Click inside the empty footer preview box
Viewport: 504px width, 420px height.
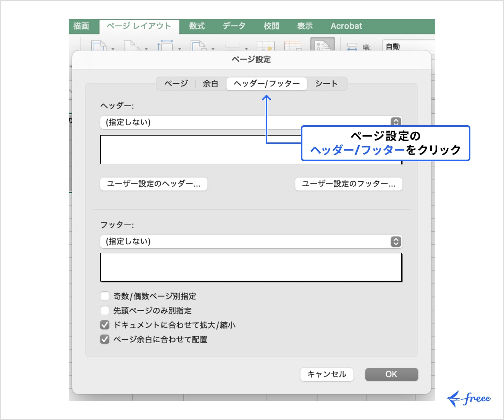251,267
